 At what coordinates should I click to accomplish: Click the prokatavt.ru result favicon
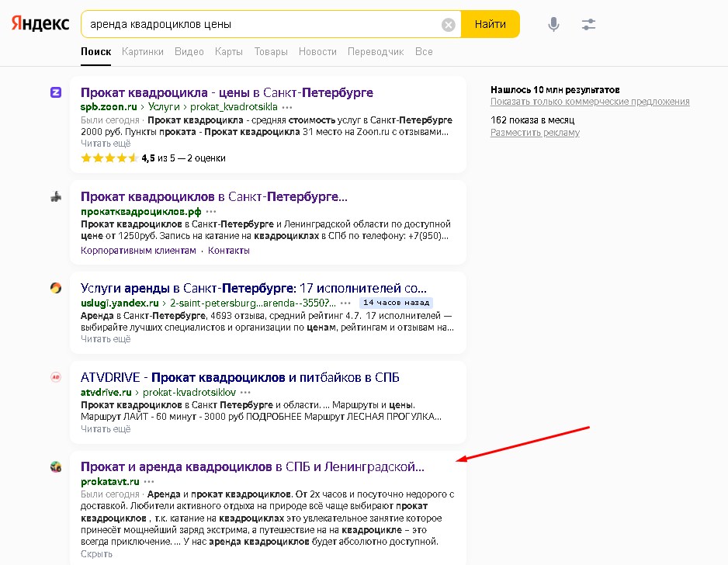point(55,466)
